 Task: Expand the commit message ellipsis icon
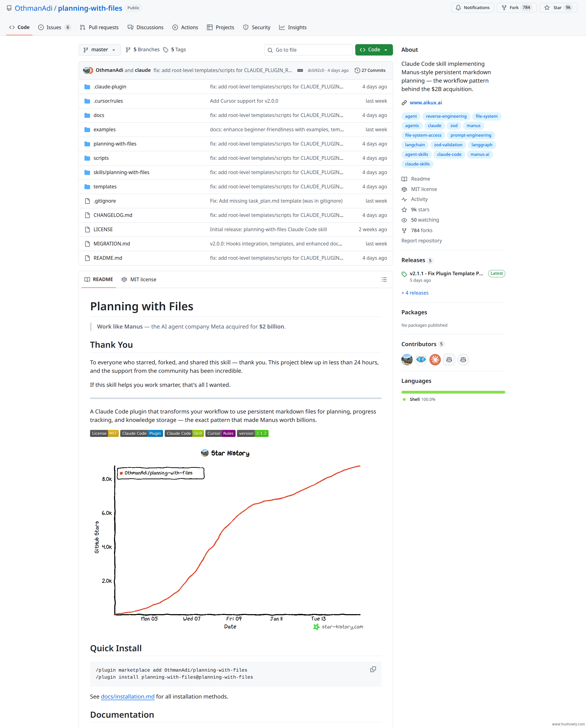click(x=300, y=70)
